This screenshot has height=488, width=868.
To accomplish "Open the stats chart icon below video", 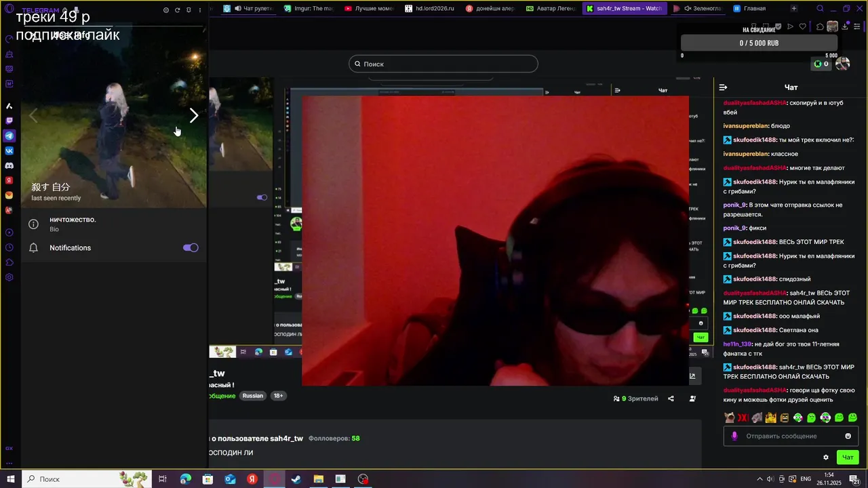I will 692,375.
